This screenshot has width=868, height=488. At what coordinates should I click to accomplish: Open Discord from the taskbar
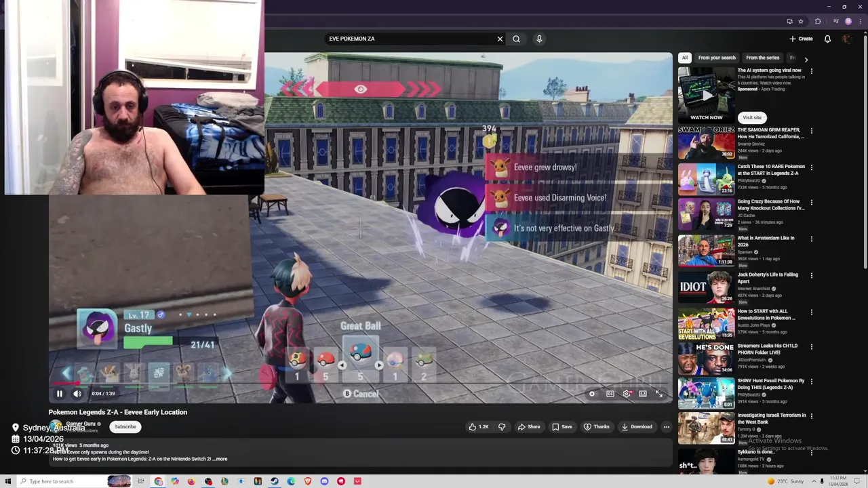pyautogui.click(x=324, y=481)
